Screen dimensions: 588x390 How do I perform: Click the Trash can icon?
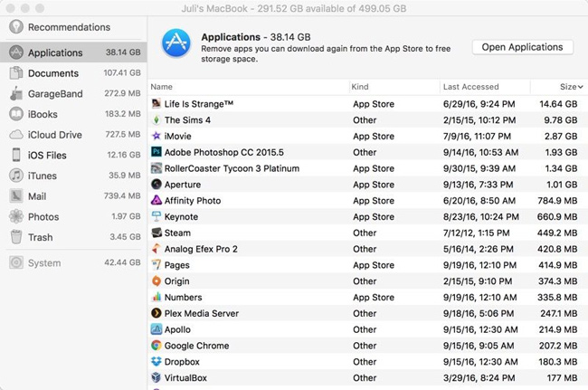pyautogui.click(x=16, y=237)
